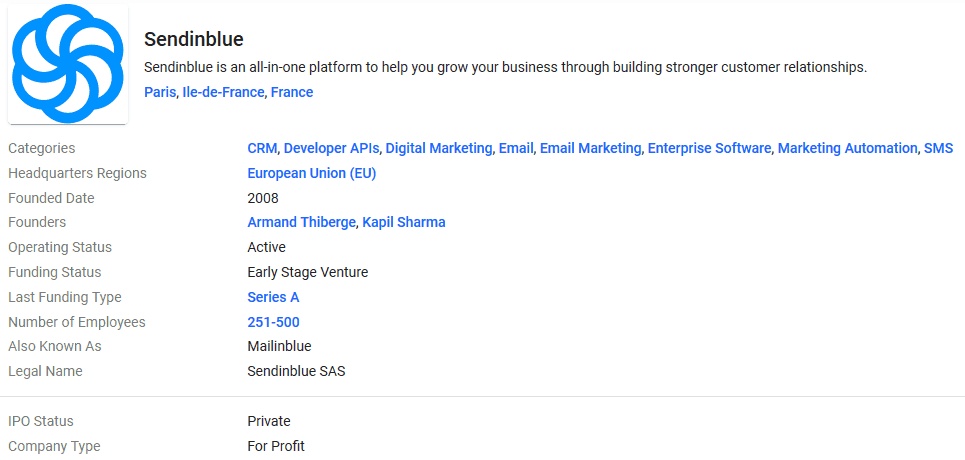Click the Email category link
The image size is (965, 460).
pyautogui.click(x=516, y=148)
